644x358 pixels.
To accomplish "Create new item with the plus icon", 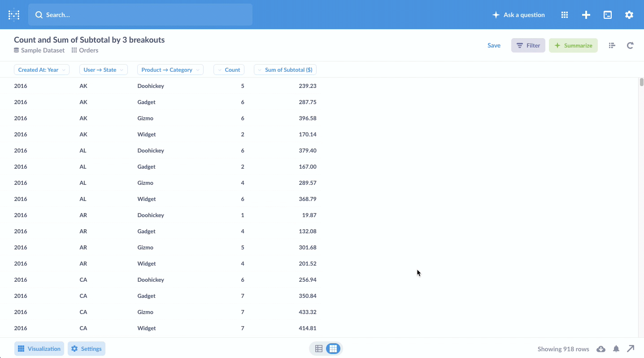I will 586,14.
